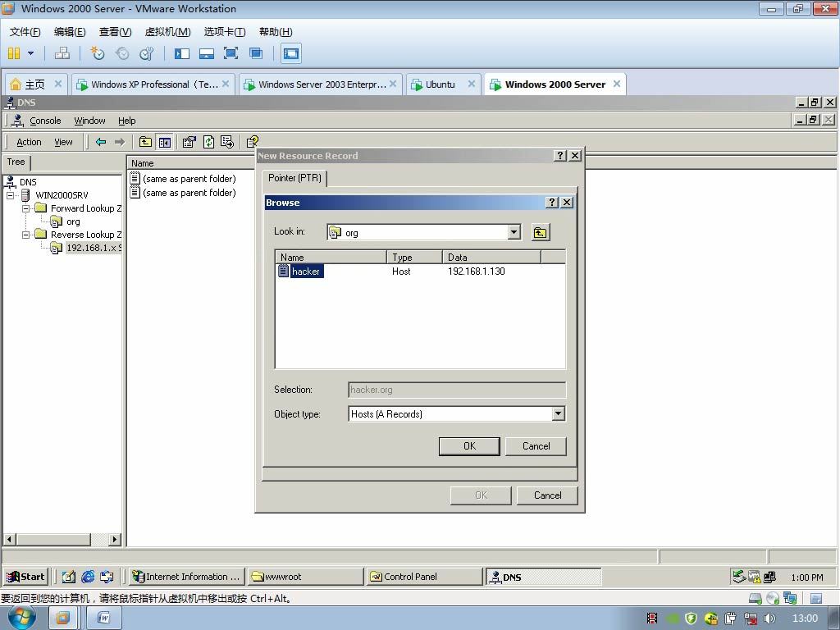Click the VMware snapshot clock icon

(x=97, y=53)
